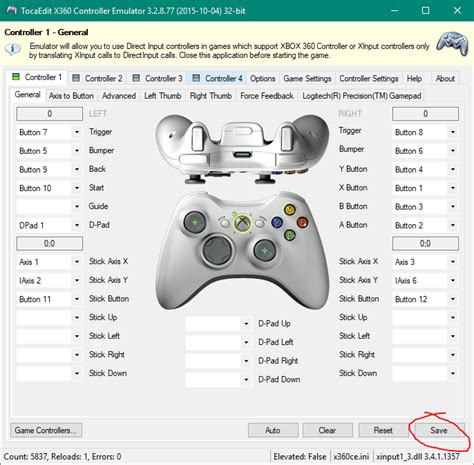Click the Game Controllers... button

46,430
